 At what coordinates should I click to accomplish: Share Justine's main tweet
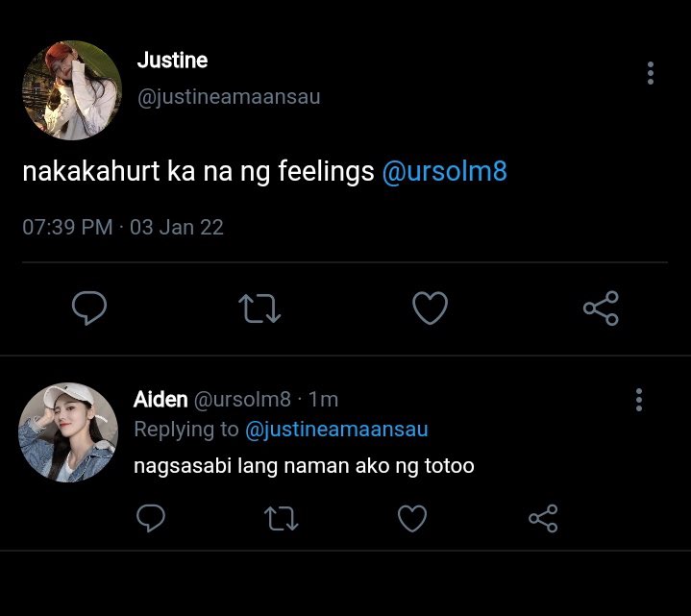601,308
